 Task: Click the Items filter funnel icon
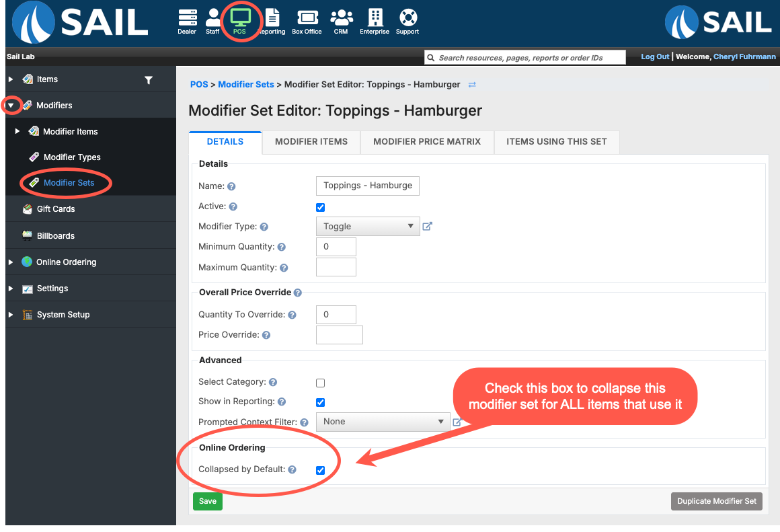pyautogui.click(x=148, y=79)
